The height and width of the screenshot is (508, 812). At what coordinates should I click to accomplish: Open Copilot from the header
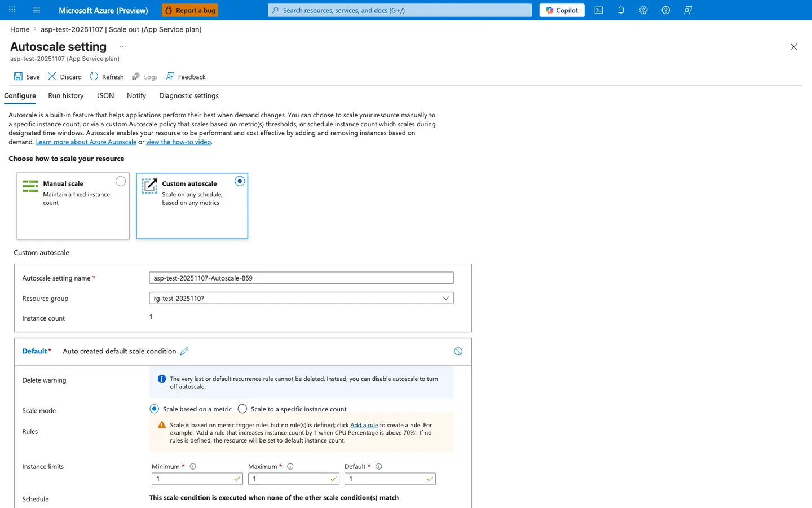(x=562, y=10)
